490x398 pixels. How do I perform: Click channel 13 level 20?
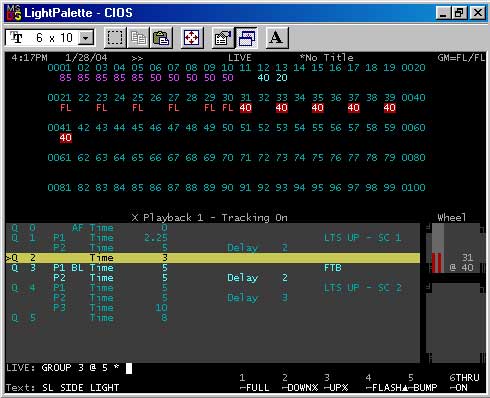[x=281, y=78]
